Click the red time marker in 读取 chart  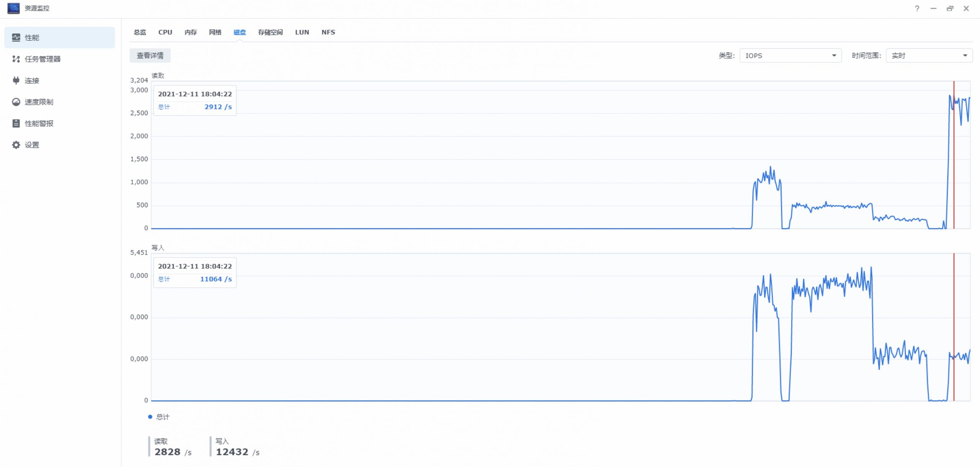click(x=954, y=155)
